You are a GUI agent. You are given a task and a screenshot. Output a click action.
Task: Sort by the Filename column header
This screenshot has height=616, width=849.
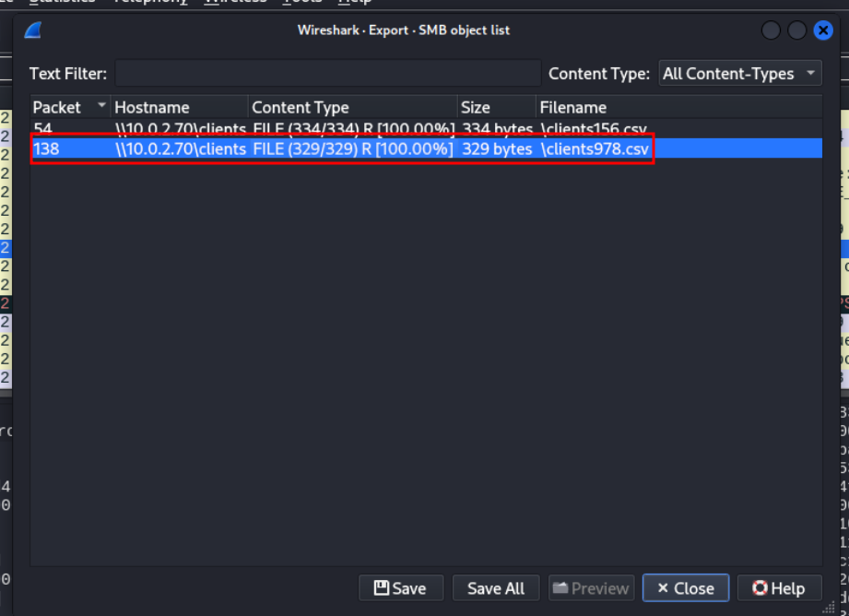[679, 107]
